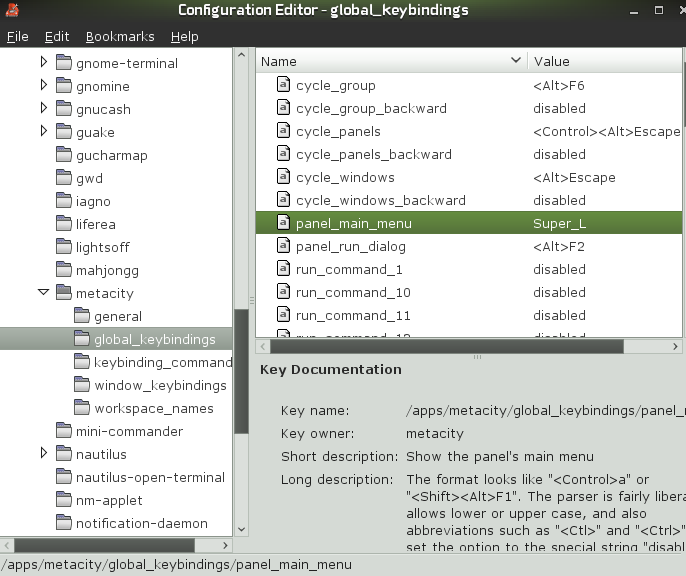Open the Bookmarks menu
The width and height of the screenshot is (686, 576).
tap(120, 37)
